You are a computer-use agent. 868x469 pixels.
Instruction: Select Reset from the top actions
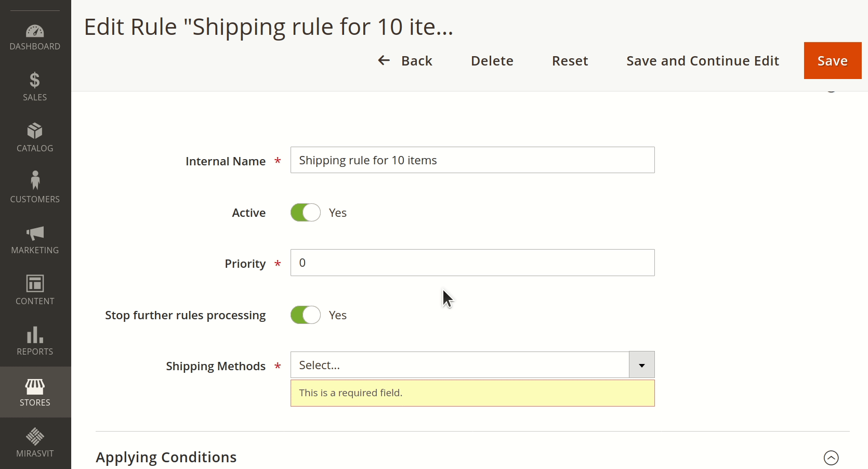click(x=570, y=61)
